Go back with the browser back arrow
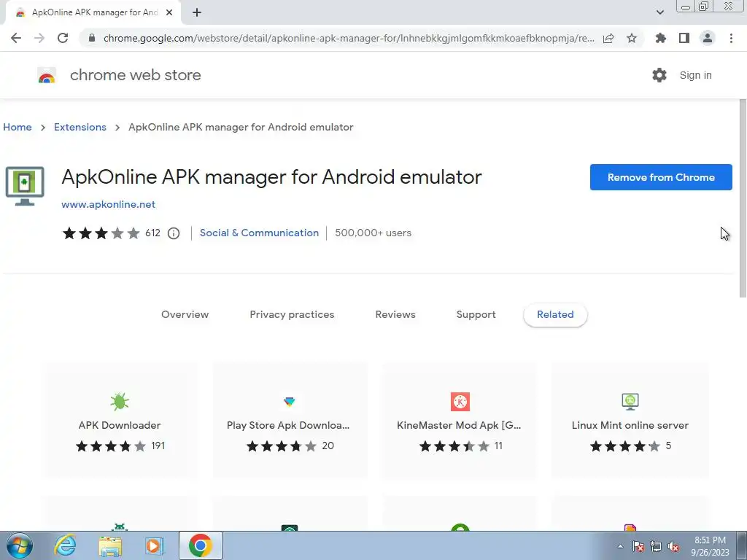This screenshot has width=747, height=560. 16,38
